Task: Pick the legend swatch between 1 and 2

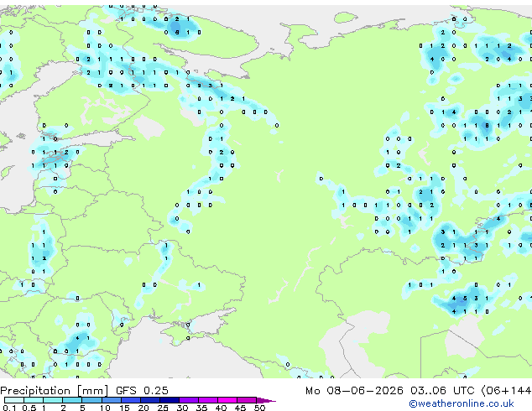Action: click(x=53, y=400)
